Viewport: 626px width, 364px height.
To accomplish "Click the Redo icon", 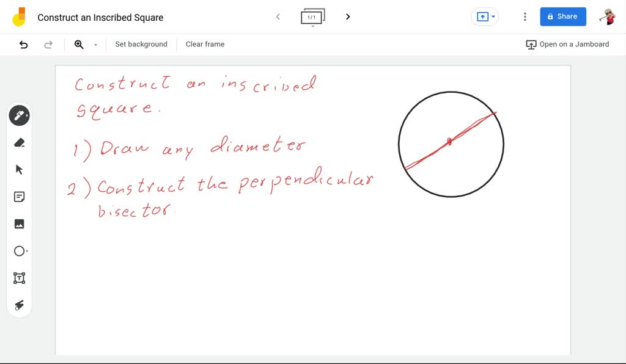I will (x=48, y=44).
